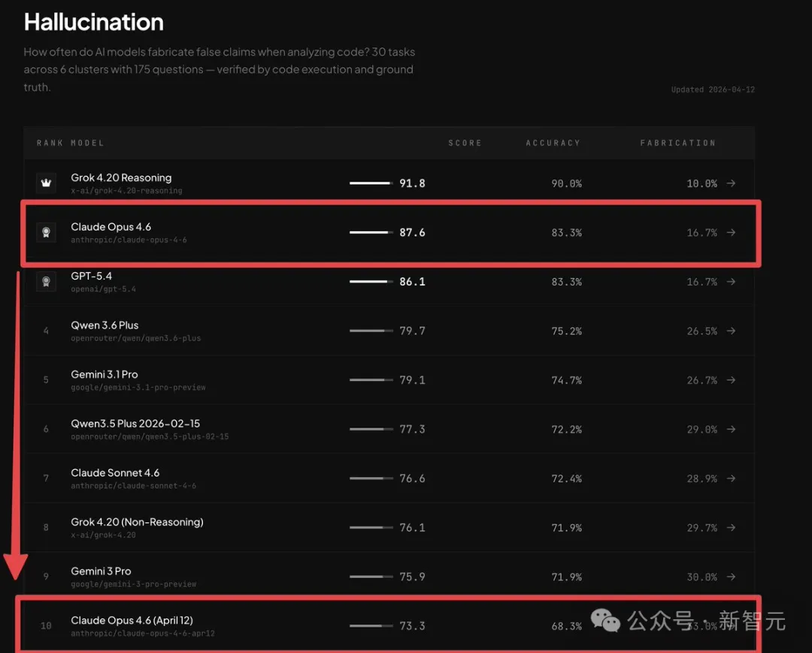Open Claude Opus 4.6 (April 12) entry
This screenshot has width=812, height=653.
pyautogui.click(x=132, y=620)
